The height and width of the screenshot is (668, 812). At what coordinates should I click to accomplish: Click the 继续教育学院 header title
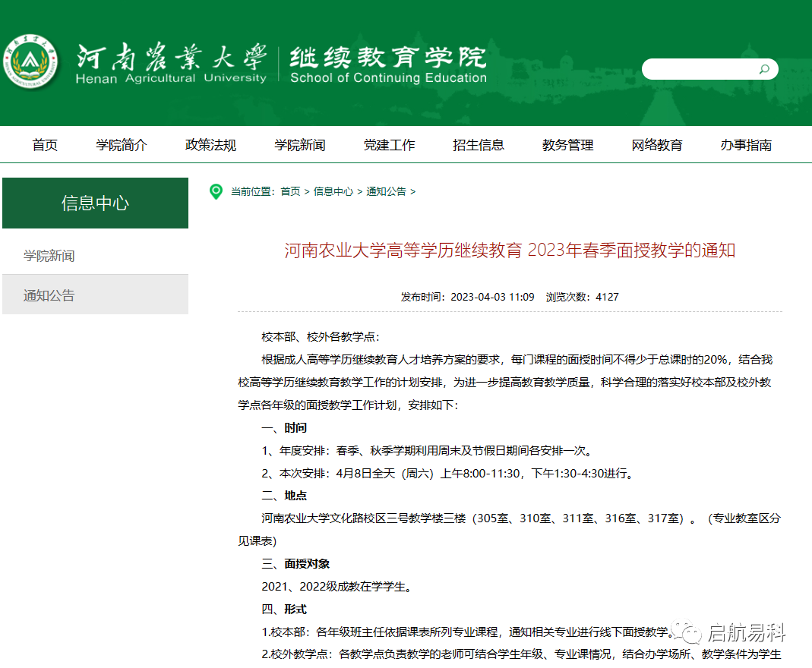(388, 57)
